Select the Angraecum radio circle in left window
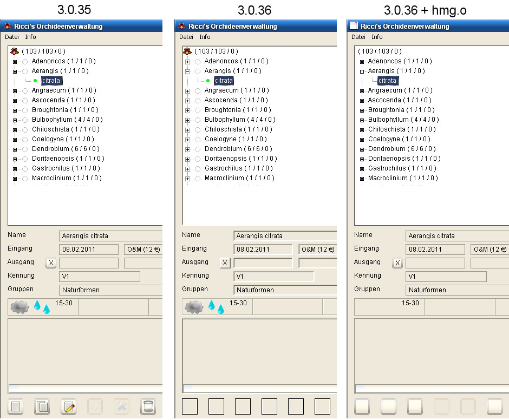The width and height of the screenshot is (509, 420). (25, 90)
